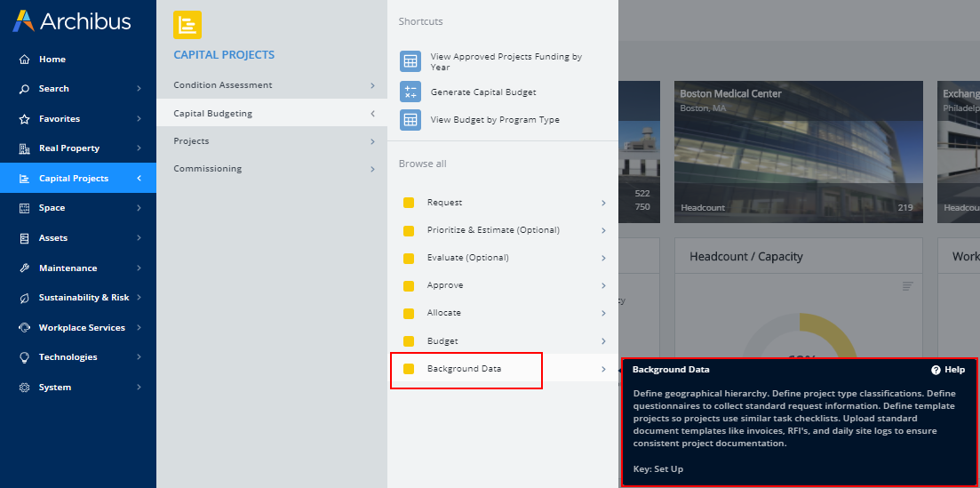Collapse the Capital Budgeting submenu
Viewport: 980px width, 488px height.
pyautogui.click(x=372, y=114)
